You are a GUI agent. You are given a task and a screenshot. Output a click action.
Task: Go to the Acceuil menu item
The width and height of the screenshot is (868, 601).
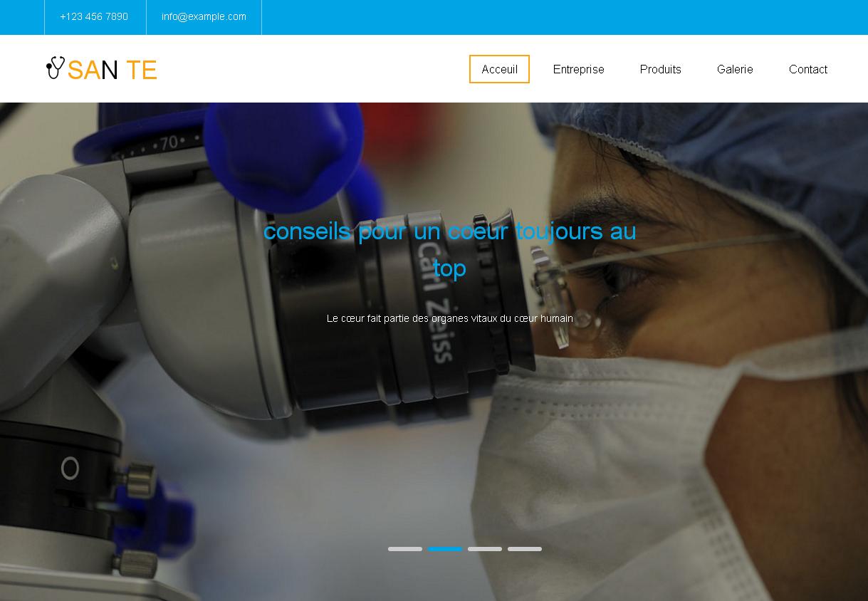(499, 69)
